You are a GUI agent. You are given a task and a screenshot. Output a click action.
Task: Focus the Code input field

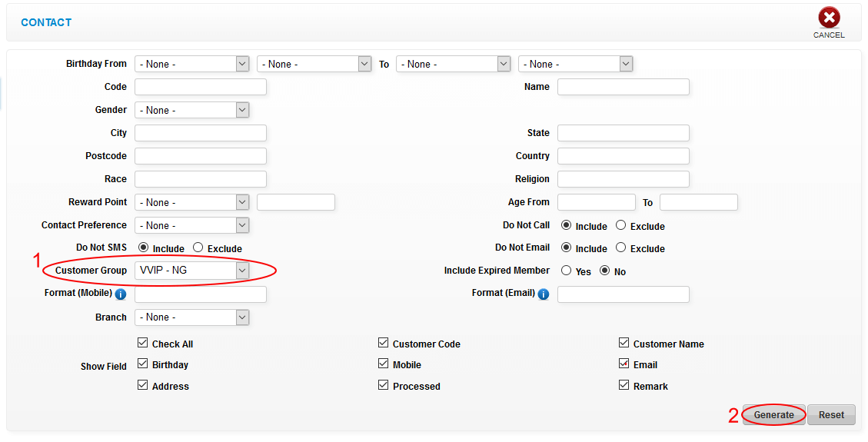point(201,87)
